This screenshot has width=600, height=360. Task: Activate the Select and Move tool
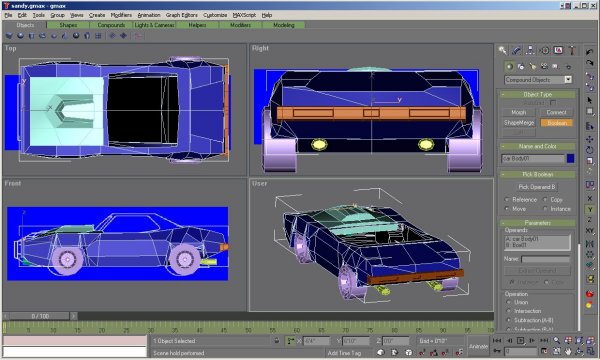click(589, 139)
